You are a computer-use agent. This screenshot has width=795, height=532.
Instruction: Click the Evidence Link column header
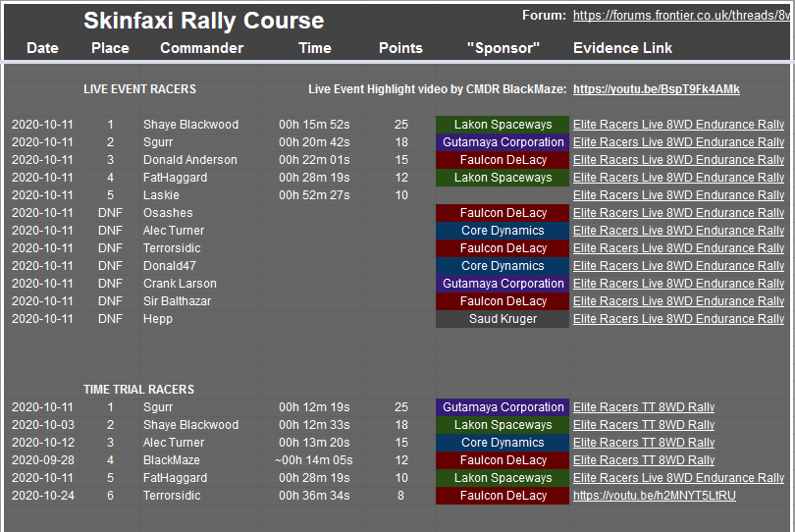point(622,48)
